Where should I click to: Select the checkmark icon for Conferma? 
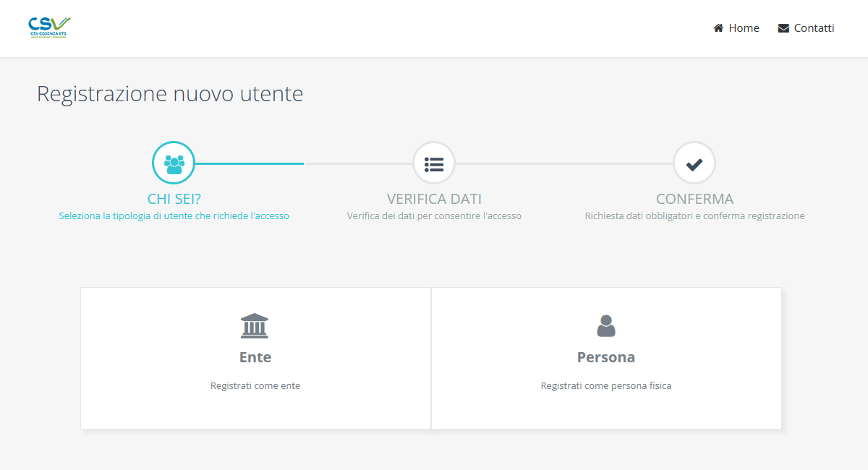[x=694, y=163]
